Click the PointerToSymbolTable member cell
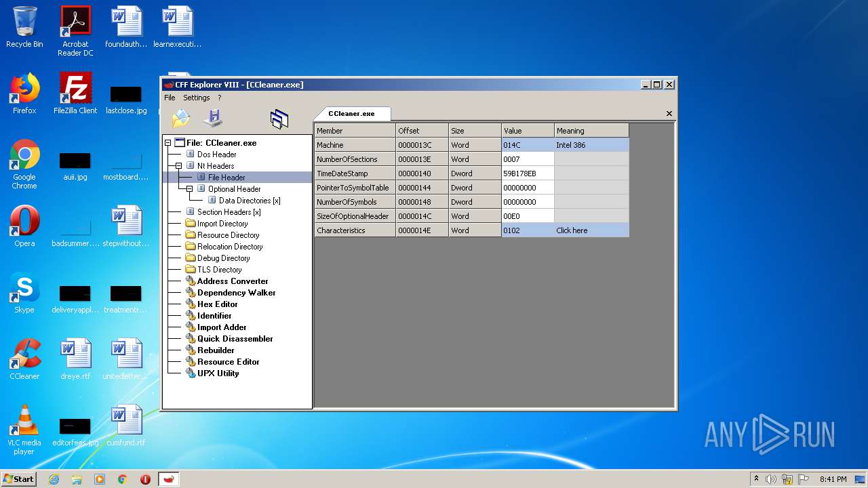Viewport: 868px width, 488px height. coord(355,188)
